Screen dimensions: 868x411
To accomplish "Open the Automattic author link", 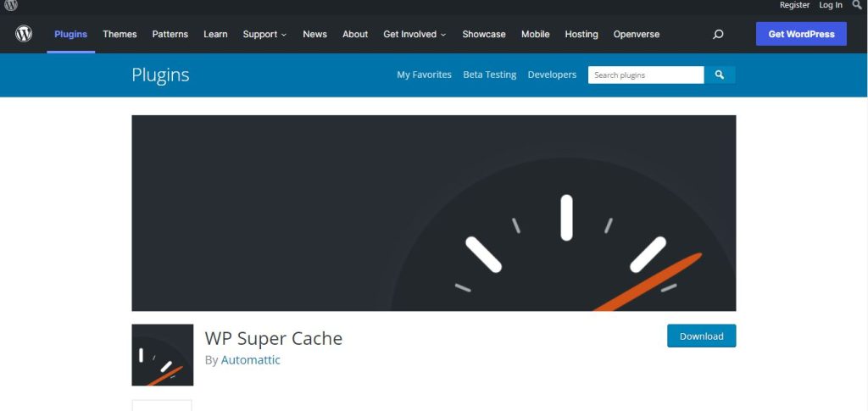I will (251, 360).
